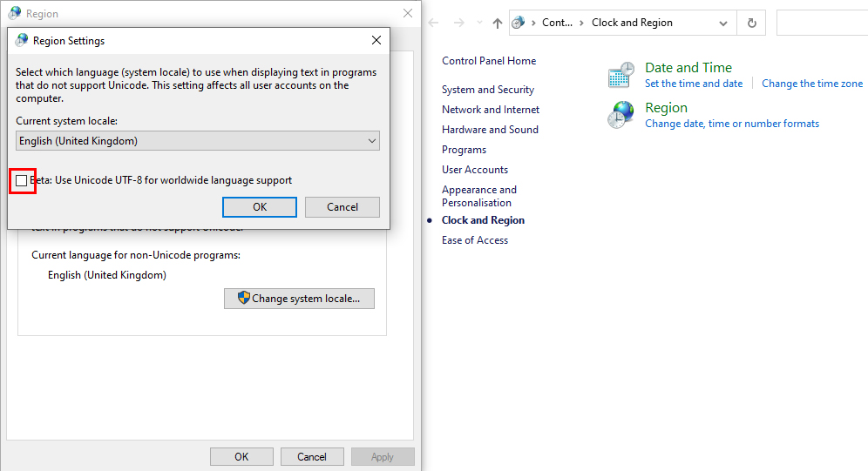Enable Beta Unicode UTF-8 checkbox
868x471 pixels.
22,180
